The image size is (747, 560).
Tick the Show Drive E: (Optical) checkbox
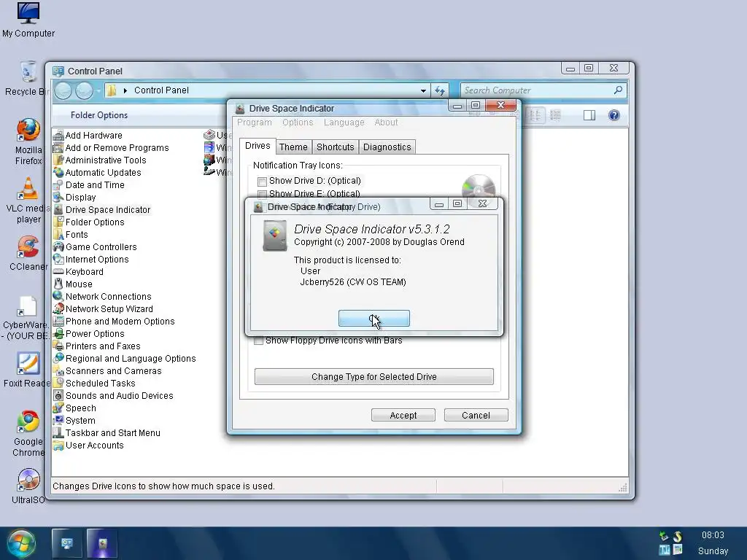[x=262, y=194]
